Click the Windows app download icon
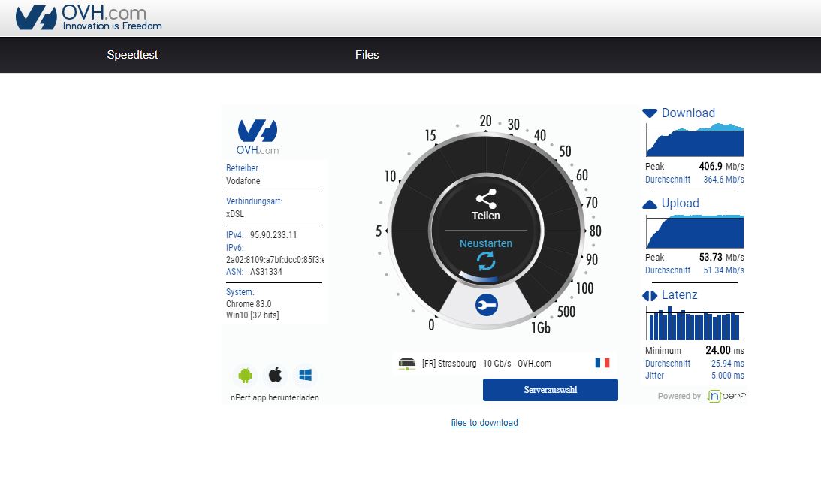 pos(305,375)
